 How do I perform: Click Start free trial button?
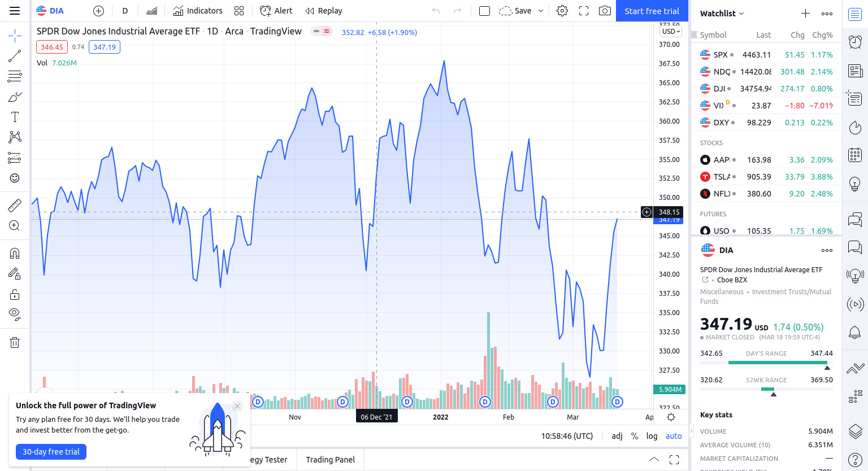point(652,11)
